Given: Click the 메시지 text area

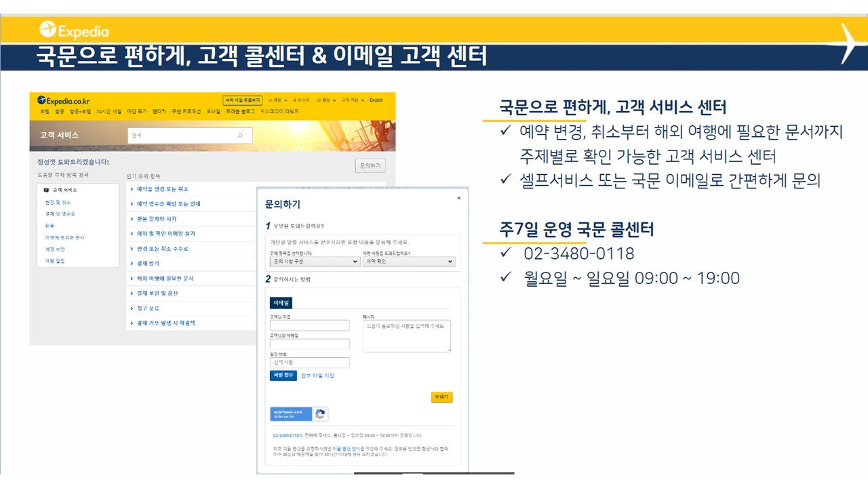Looking at the screenshot, I should pyautogui.click(x=407, y=336).
